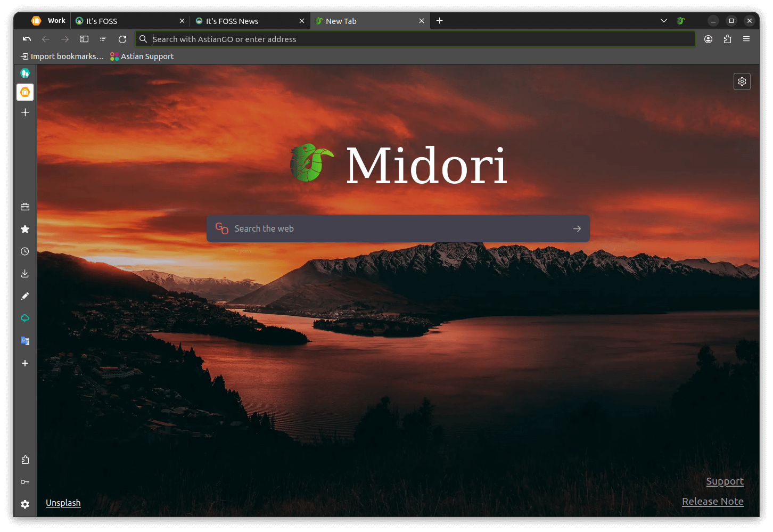
Task: Select the Bookmarks star in the sidebar
Action: (24, 229)
